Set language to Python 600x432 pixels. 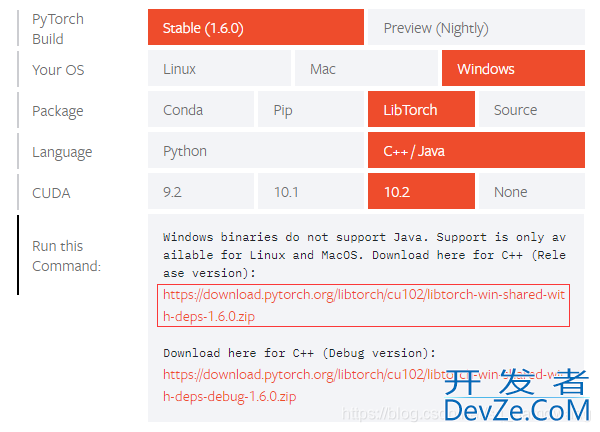click(x=256, y=151)
